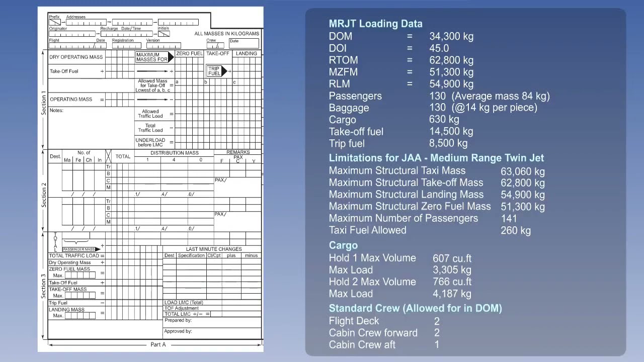Viewport: 644px width, 362px height.
Task: Select the taxi mass value 63,060 kg
Action: tap(523, 171)
